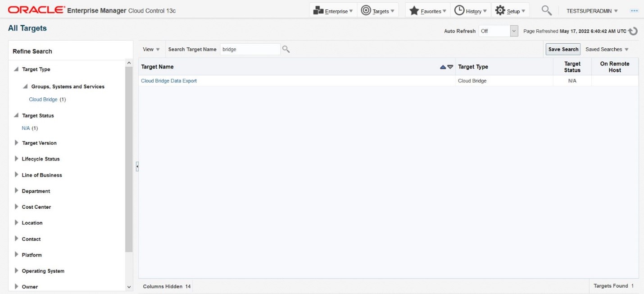Image resolution: width=644 pixels, height=294 pixels.
Task: Collapse the Refine Search pane splitter
Action: [137, 167]
